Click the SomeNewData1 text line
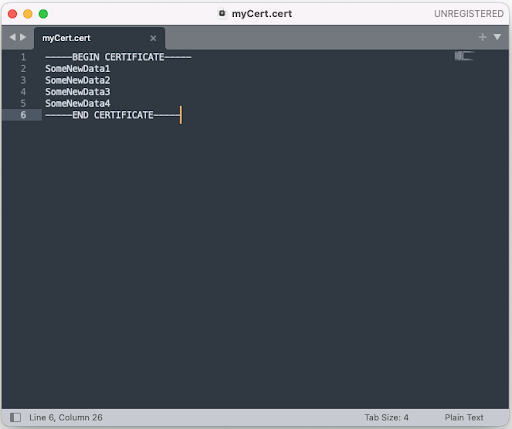The width and height of the screenshot is (512, 429). pyautogui.click(x=78, y=69)
